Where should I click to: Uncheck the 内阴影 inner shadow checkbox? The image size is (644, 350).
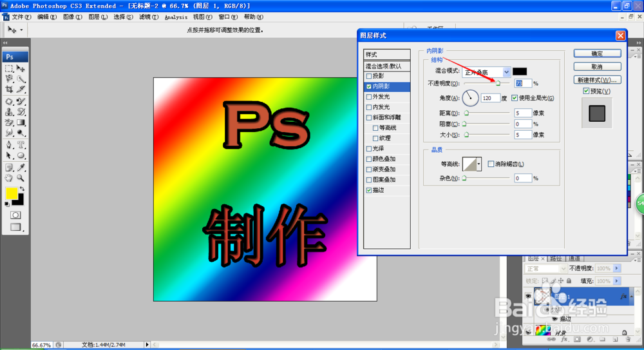click(369, 86)
